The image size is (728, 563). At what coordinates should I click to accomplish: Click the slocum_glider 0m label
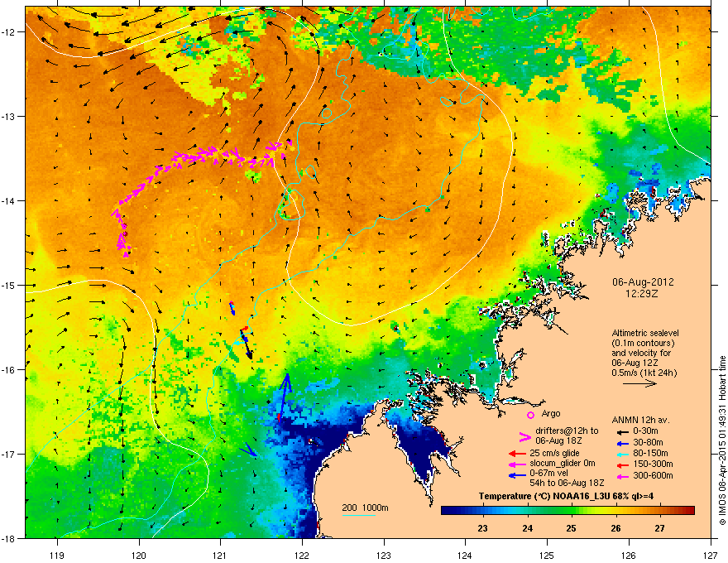click(563, 464)
